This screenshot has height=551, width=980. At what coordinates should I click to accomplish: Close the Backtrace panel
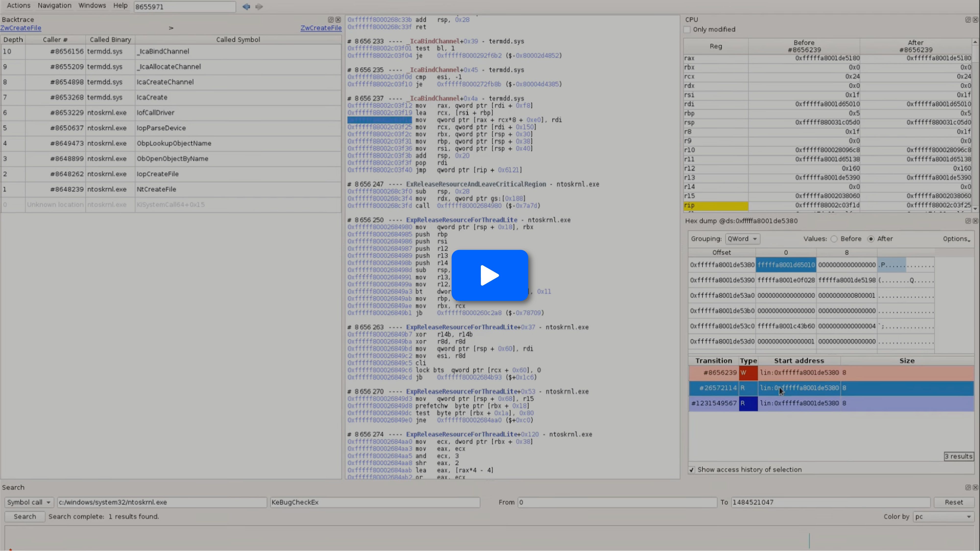338,19
